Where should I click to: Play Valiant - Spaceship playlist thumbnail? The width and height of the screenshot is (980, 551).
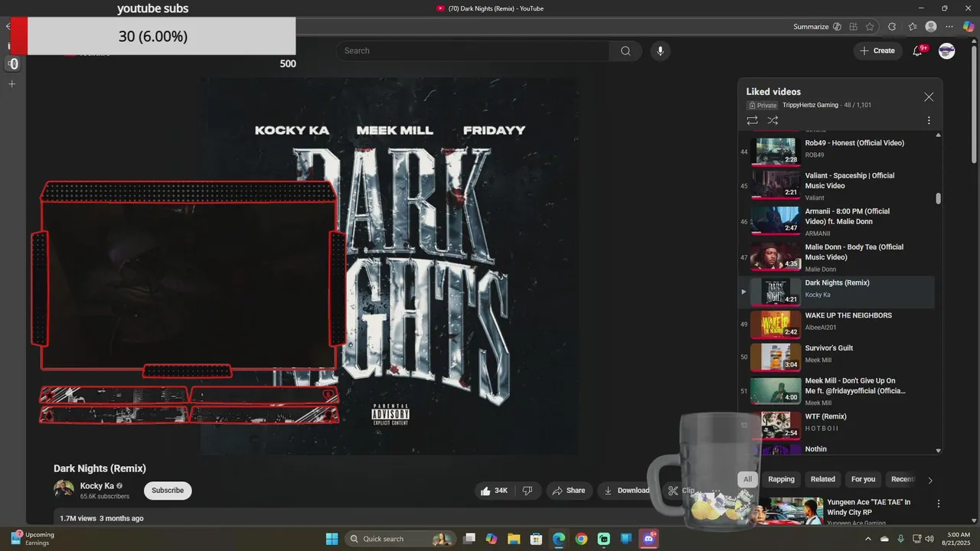[x=776, y=184]
